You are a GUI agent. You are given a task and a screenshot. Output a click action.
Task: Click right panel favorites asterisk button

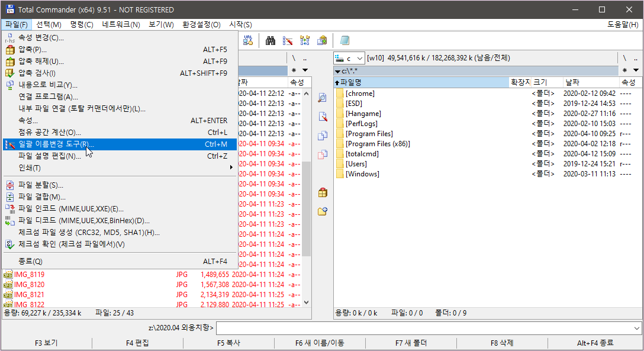pos(624,70)
